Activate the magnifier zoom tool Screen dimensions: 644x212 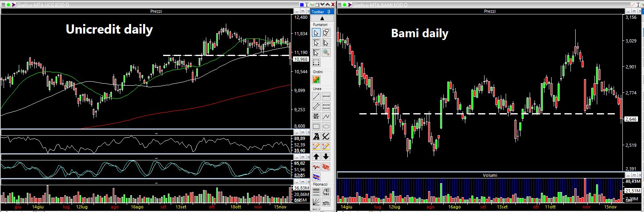point(326,53)
